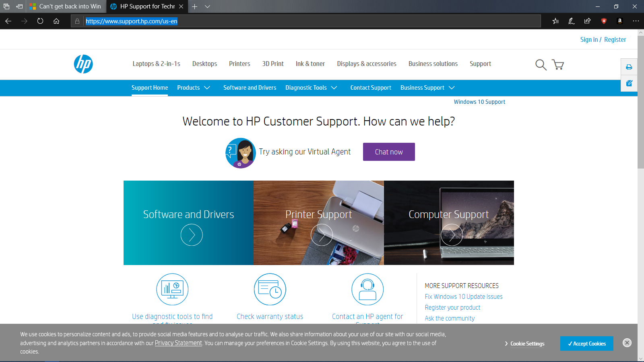Click the set tabs aside icon
The height and width of the screenshot is (362, 644).
(19, 6)
